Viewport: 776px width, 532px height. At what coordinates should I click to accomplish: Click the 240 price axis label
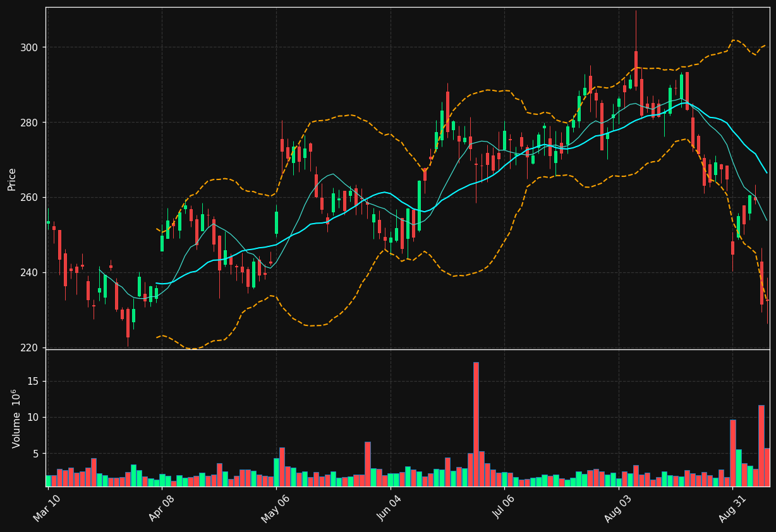29,273
